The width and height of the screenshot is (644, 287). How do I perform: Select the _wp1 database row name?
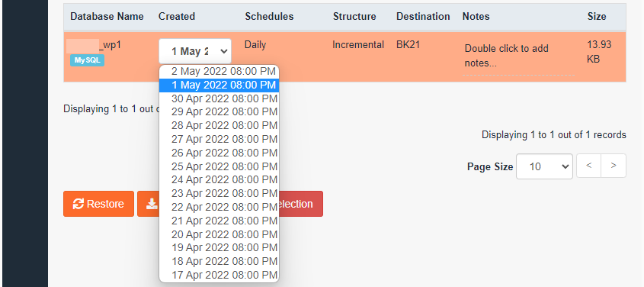point(110,45)
